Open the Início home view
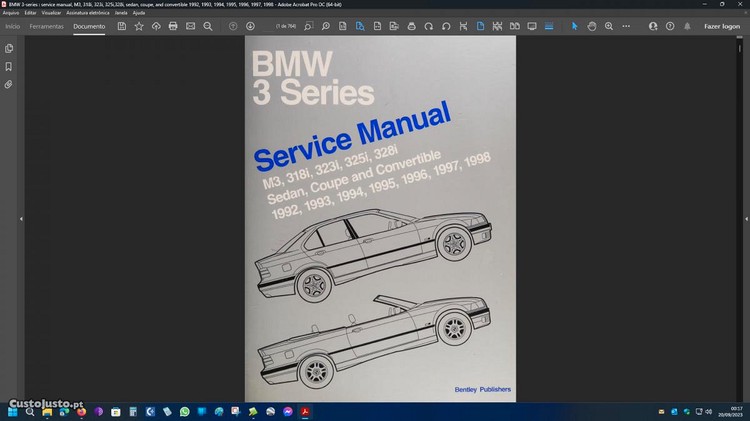The image size is (750, 421). coord(13,26)
